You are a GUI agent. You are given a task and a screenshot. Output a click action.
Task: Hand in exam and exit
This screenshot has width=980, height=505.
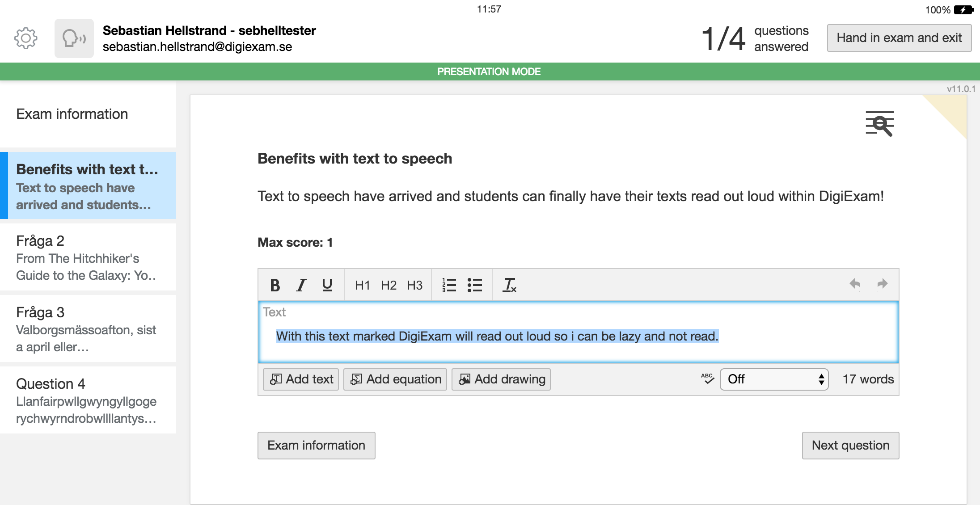point(899,38)
